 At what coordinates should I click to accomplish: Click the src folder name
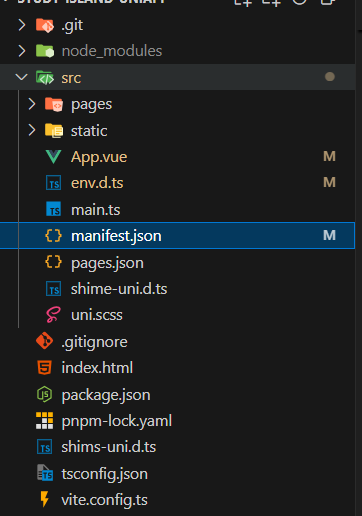coord(71,78)
